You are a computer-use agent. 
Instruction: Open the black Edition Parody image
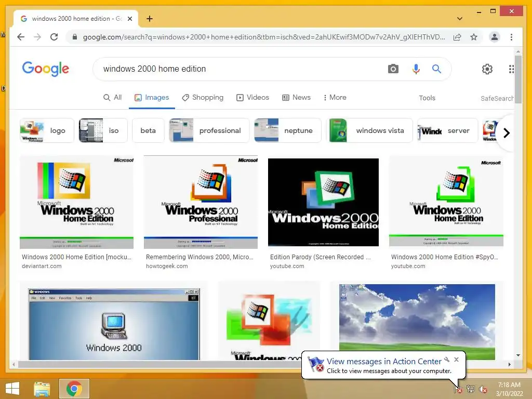323,202
